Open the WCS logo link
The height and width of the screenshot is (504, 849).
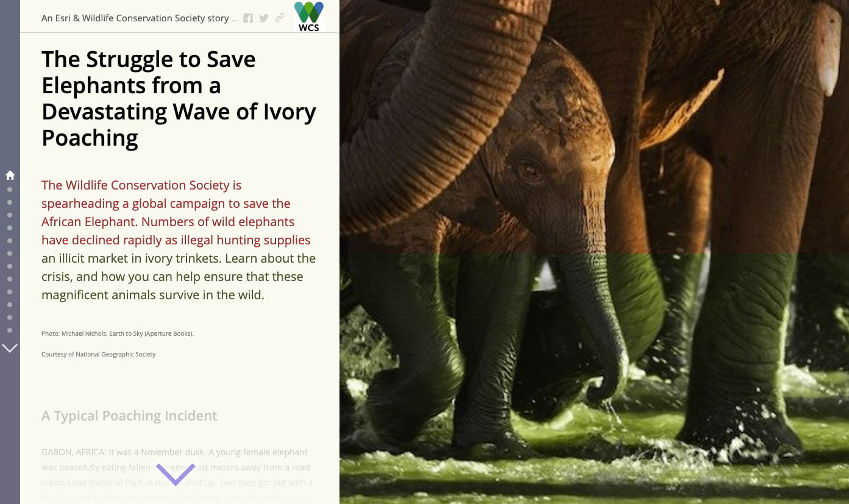point(309,16)
